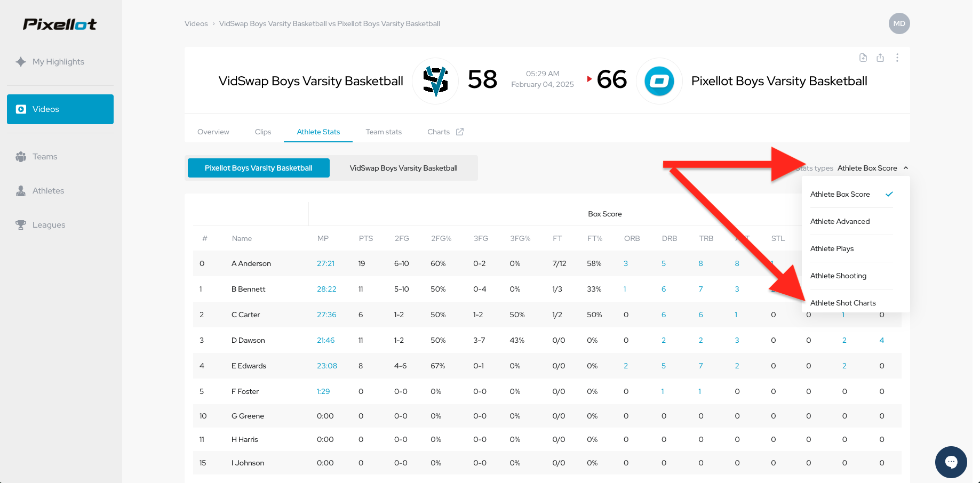980x483 pixels.
Task: Click the download file icon
Action: 863,58
